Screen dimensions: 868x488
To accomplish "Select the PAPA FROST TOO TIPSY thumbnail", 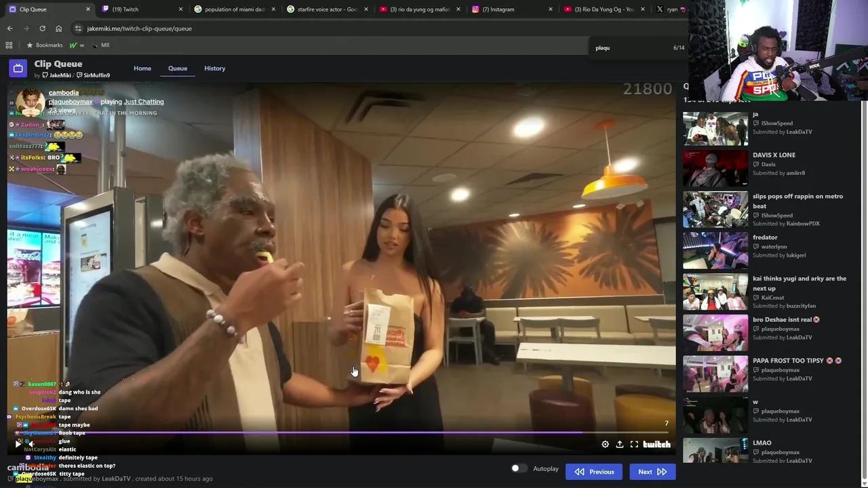I will [715, 374].
